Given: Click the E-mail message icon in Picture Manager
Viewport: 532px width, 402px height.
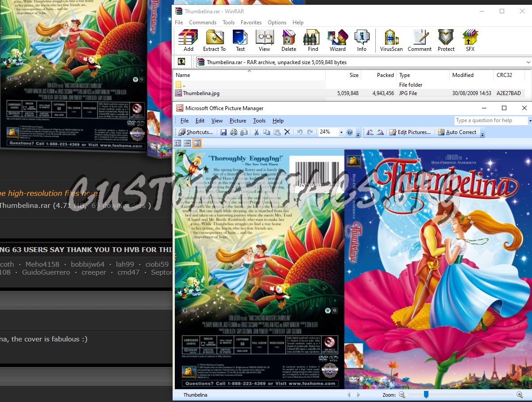Looking at the screenshot, I should coord(243,132).
